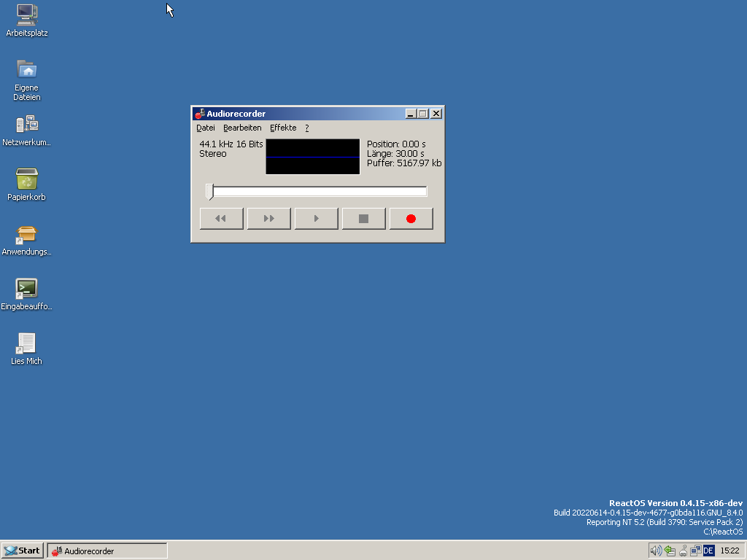The height and width of the screenshot is (560, 747).
Task: Click the 'Position: 0.00 s' label
Action: [396, 144]
